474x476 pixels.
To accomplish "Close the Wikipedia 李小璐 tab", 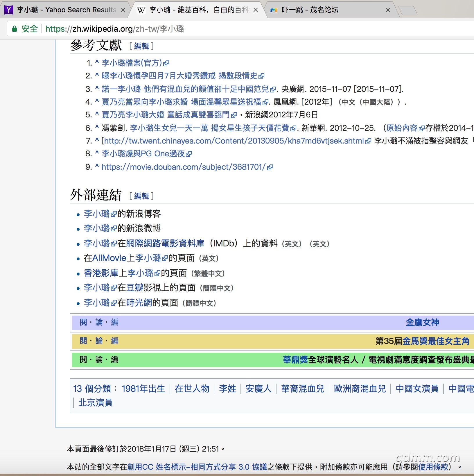I will [256, 10].
